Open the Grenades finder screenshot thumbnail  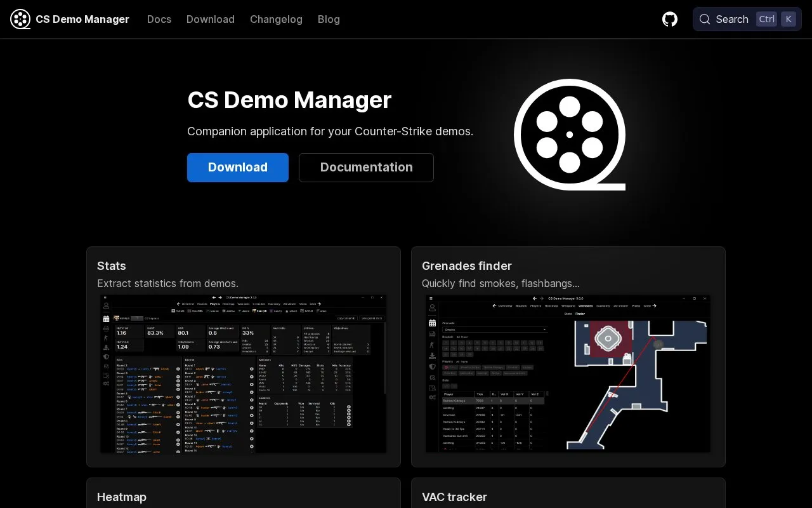pyautogui.click(x=568, y=373)
